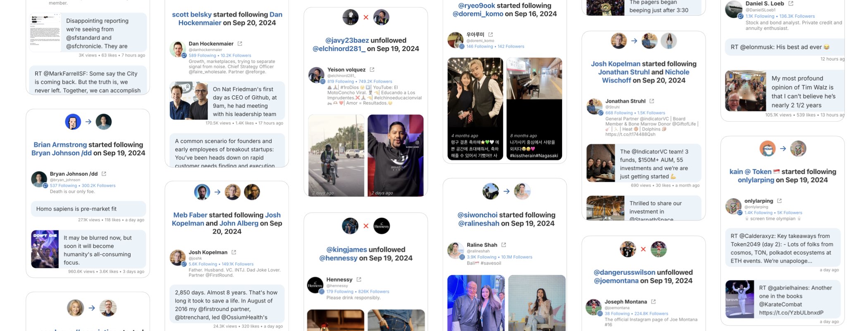Open Yeison volquez external link icon
The width and height of the screenshot is (868, 331).
372,70
